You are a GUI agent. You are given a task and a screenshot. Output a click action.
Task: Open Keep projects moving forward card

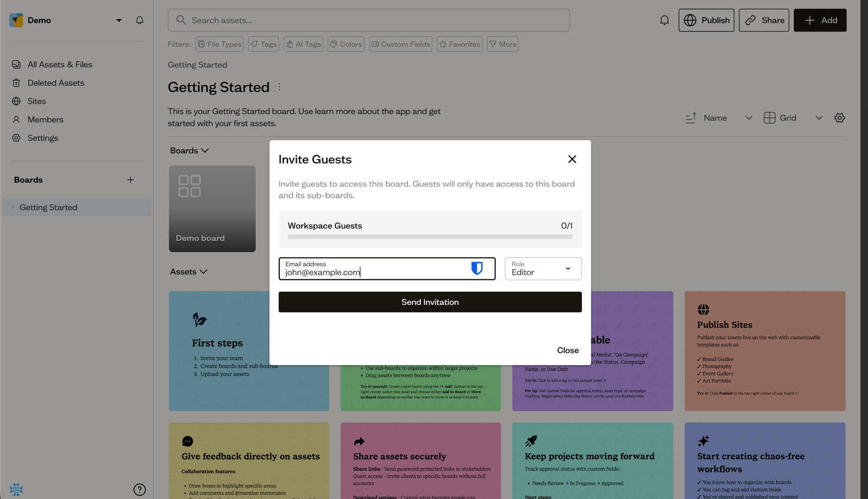click(593, 460)
